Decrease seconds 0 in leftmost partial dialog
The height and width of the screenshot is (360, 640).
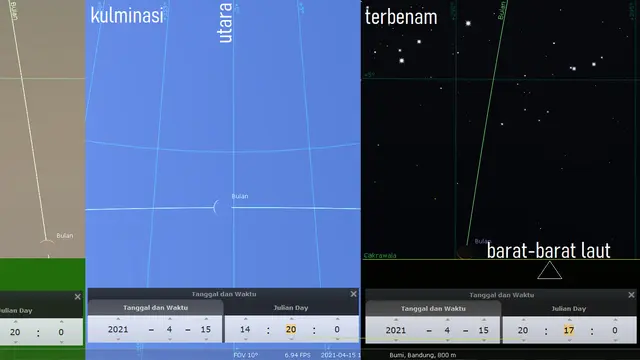pyautogui.click(x=61, y=342)
